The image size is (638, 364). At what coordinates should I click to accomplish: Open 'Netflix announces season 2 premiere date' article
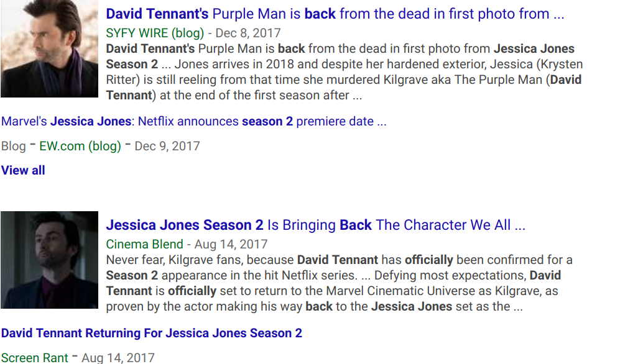point(193,122)
